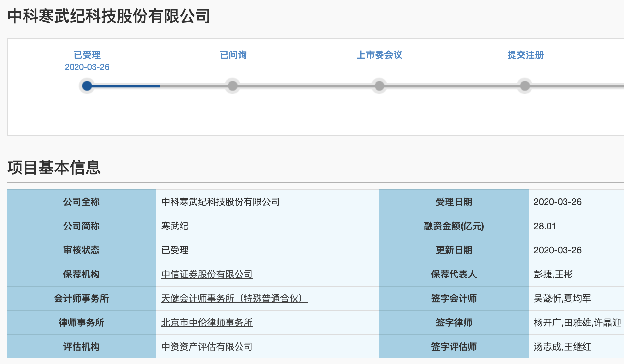Viewport: 624px width, 364px height.
Task: Click the 项目基本信息 section heading
Action: click(x=54, y=167)
